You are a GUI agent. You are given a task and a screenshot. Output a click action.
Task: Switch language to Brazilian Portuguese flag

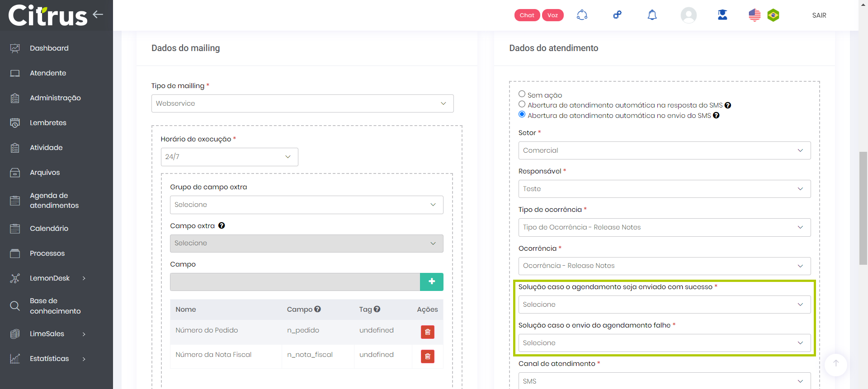pos(773,15)
